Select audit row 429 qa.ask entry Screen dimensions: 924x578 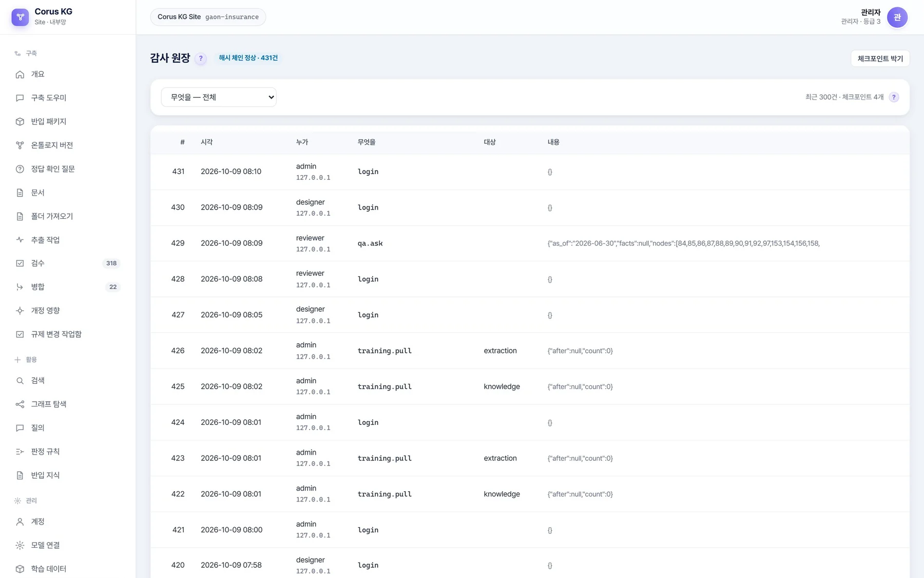[x=530, y=244]
